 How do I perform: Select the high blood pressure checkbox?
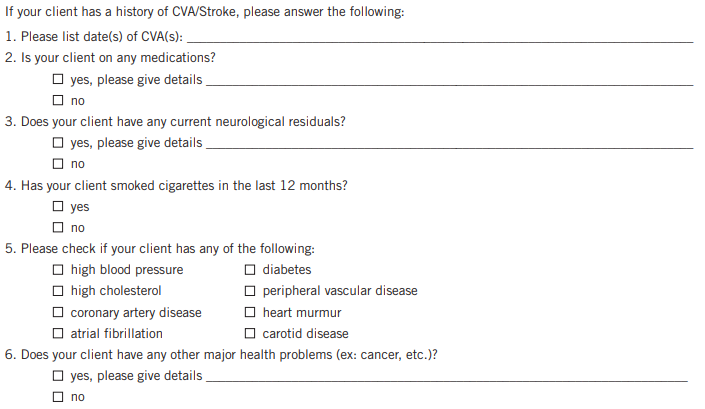coord(60,270)
